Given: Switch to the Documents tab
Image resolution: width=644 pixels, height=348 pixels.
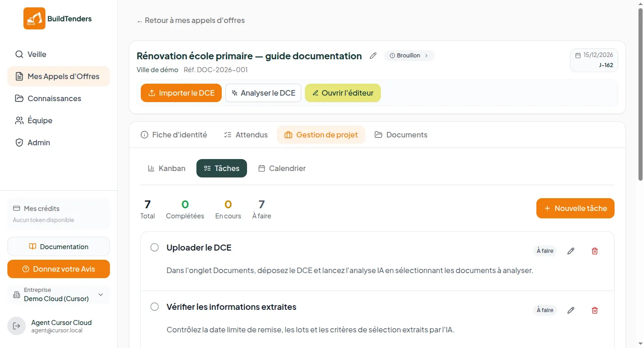Looking at the screenshot, I should pos(401,135).
